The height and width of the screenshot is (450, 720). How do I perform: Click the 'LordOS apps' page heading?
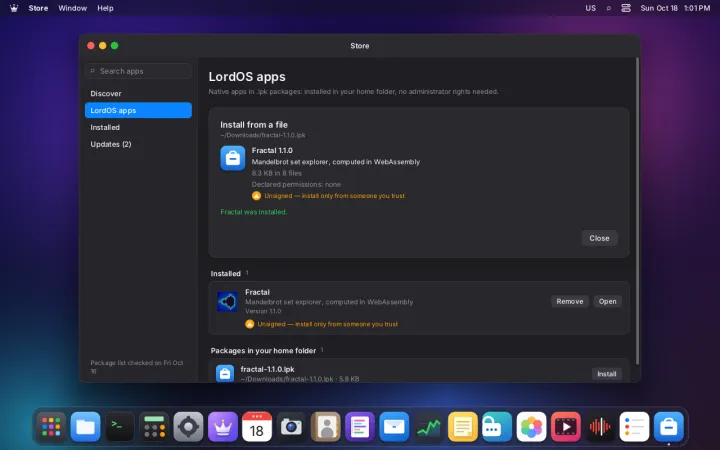[x=247, y=77]
